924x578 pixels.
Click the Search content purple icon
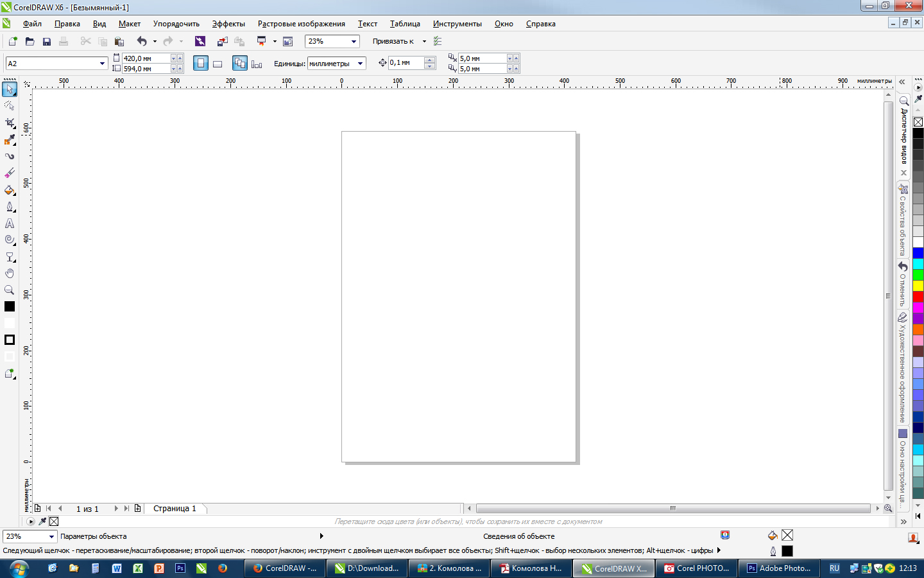[200, 41]
